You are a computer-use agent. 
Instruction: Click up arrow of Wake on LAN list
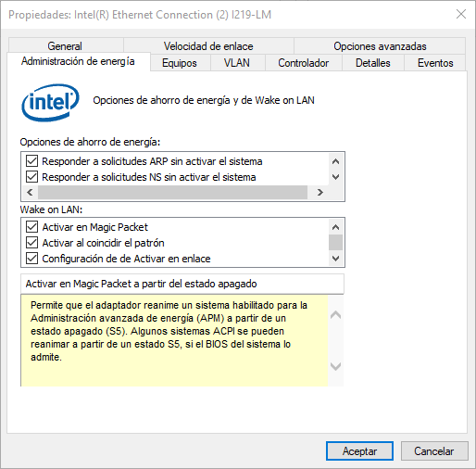pyautogui.click(x=335, y=227)
